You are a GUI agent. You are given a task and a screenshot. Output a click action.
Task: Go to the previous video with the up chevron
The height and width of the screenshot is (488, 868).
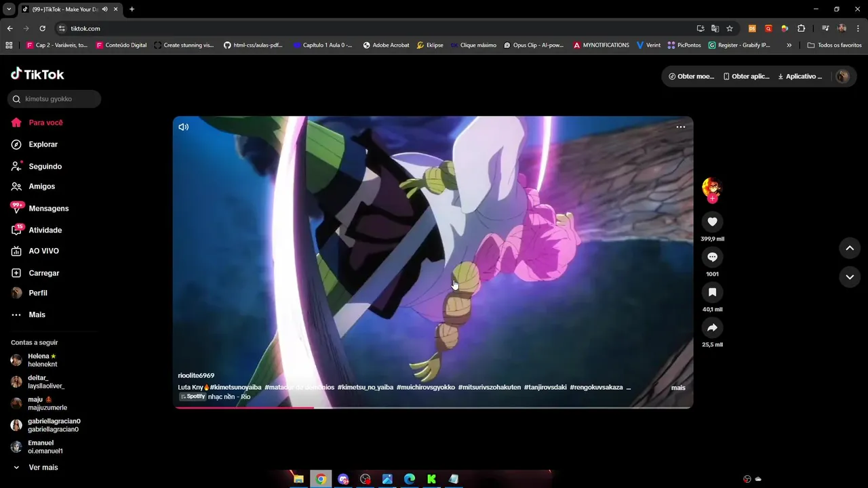(x=850, y=248)
